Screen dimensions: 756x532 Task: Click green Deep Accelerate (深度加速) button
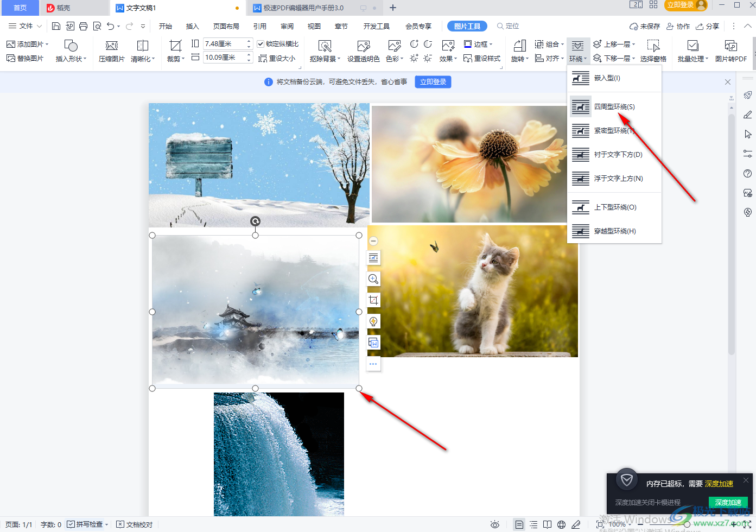tap(728, 503)
